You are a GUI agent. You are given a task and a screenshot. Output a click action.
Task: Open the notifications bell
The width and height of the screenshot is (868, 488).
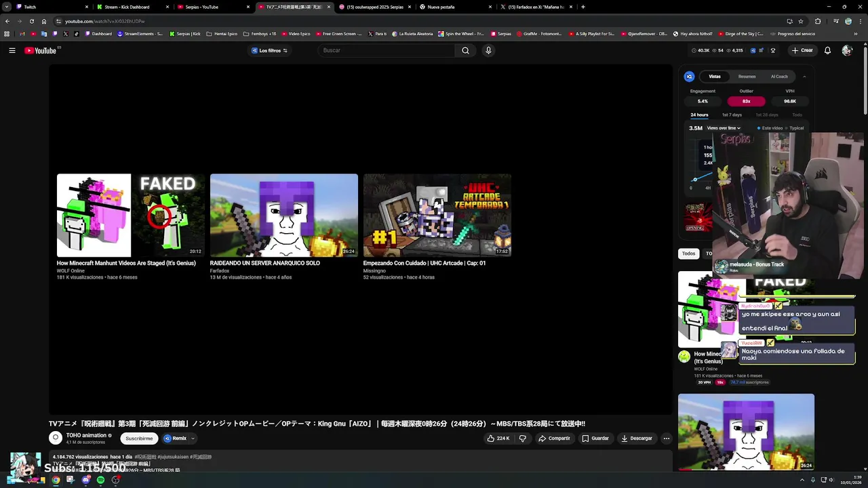point(827,50)
